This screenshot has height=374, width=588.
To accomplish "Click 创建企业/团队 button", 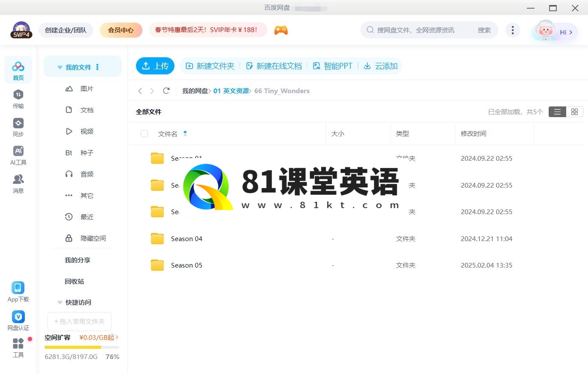I will (x=66, y=30).
